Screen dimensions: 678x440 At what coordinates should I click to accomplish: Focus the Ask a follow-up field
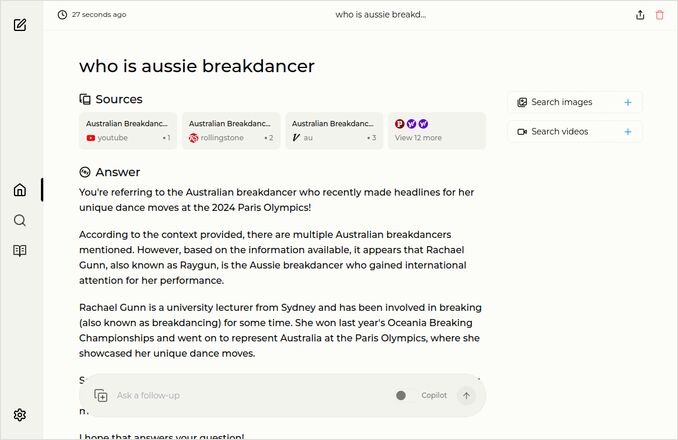coord(250,395)
